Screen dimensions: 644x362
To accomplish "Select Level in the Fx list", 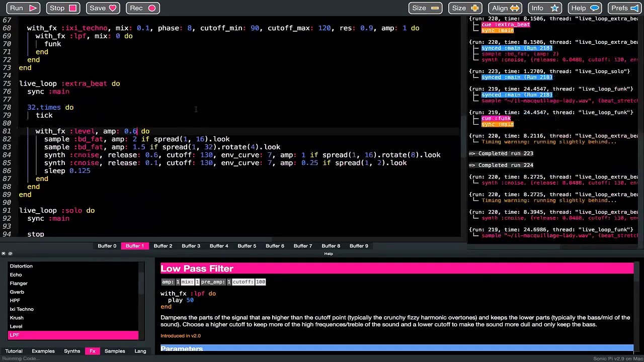I will pyautogui.click(x=73, y=326).
